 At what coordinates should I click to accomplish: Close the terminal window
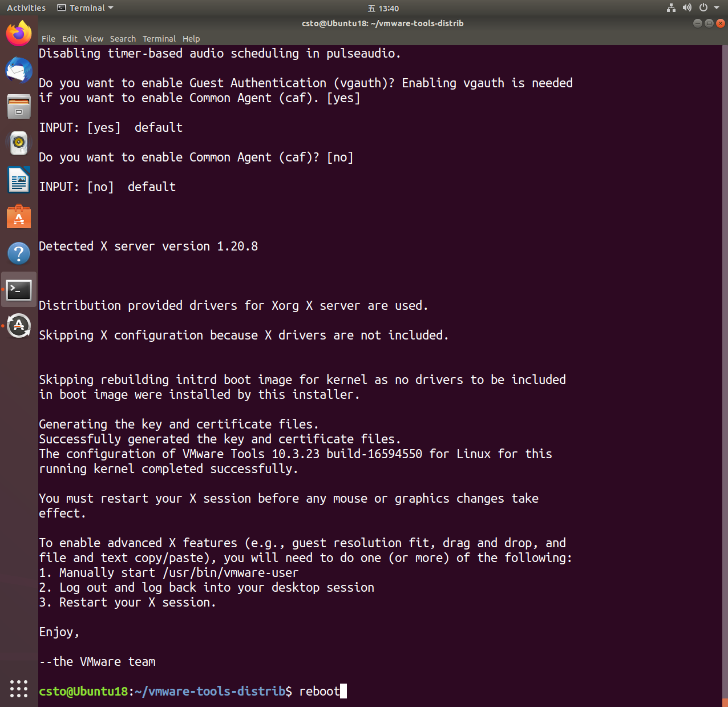tap(721, 23)
